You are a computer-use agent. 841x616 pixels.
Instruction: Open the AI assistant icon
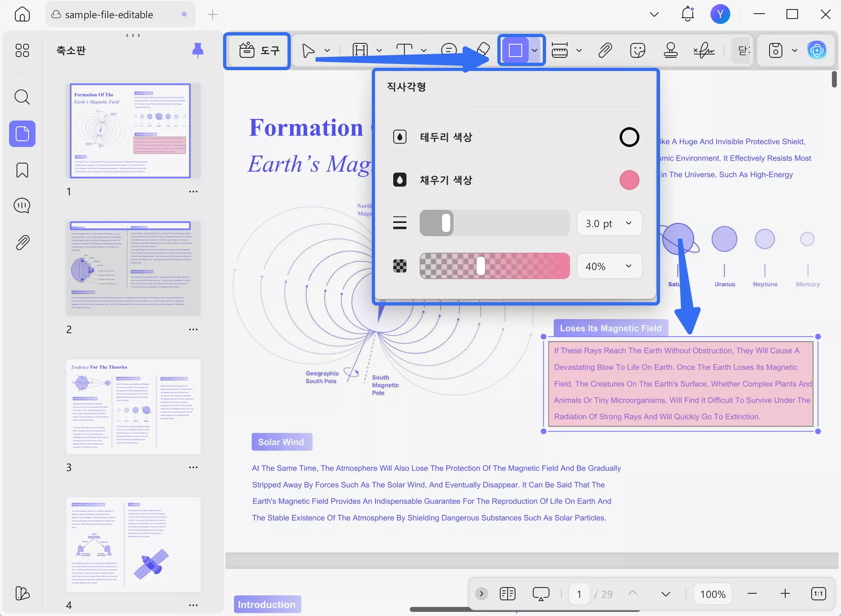pos(817,50)
